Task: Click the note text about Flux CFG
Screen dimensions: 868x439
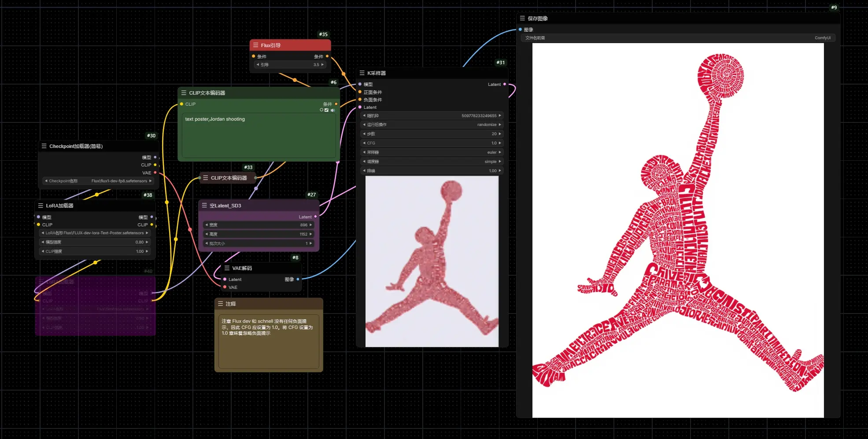Action: pyautogui.click(x=267, y=327)
